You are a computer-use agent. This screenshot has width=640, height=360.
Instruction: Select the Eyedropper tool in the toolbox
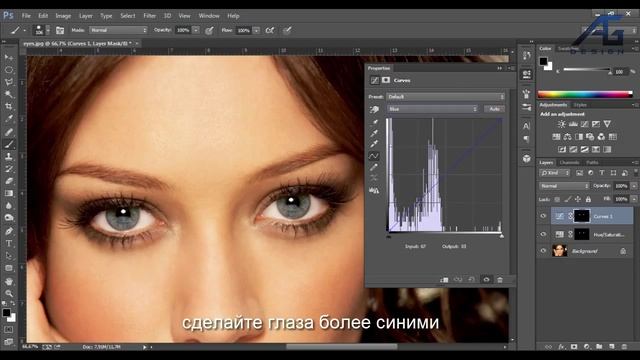(x=9, y=119)
